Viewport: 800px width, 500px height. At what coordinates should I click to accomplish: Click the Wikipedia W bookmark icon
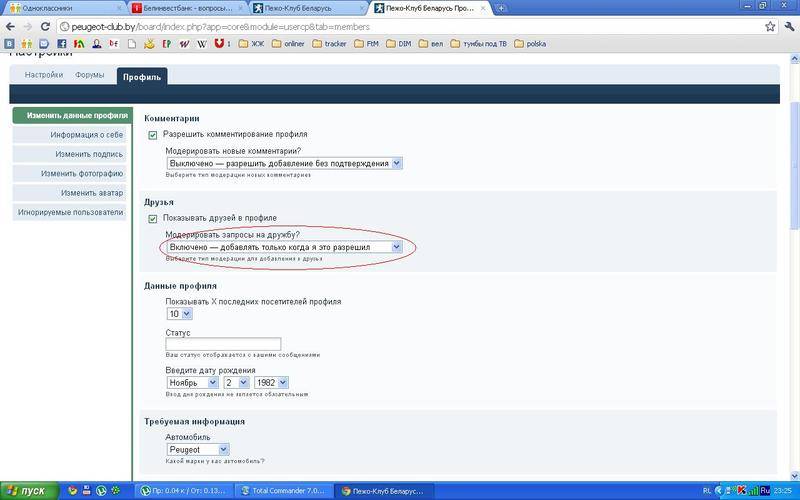click(201, 44)
